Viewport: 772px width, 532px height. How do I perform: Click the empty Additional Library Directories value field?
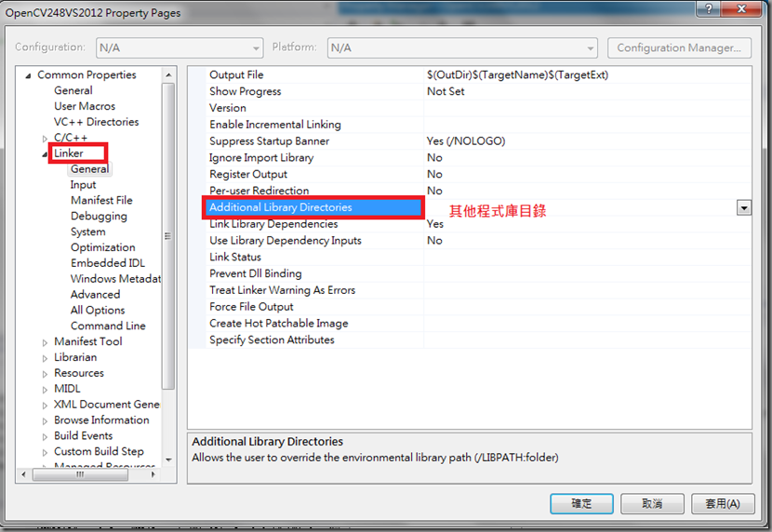[581, 208]
